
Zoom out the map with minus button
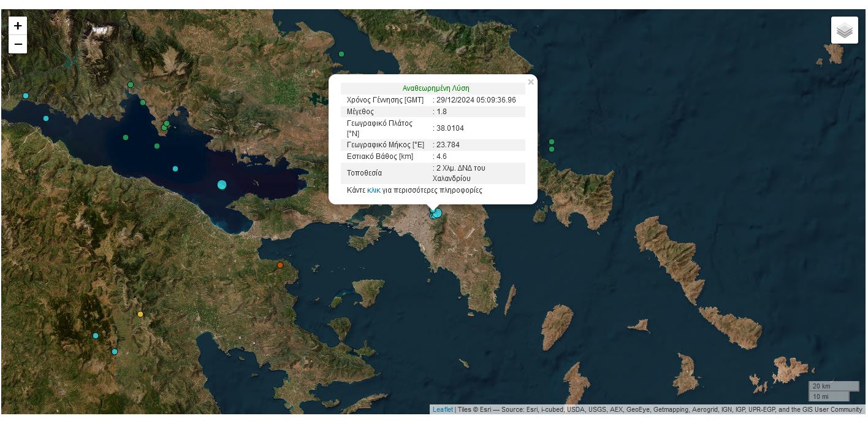tap(18, 44)
